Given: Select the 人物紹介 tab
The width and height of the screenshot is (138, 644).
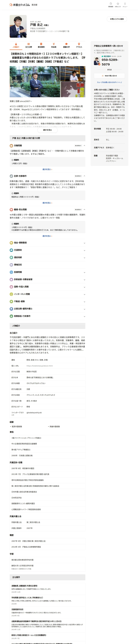Looking at the screenshot, I should pos(16,45).
